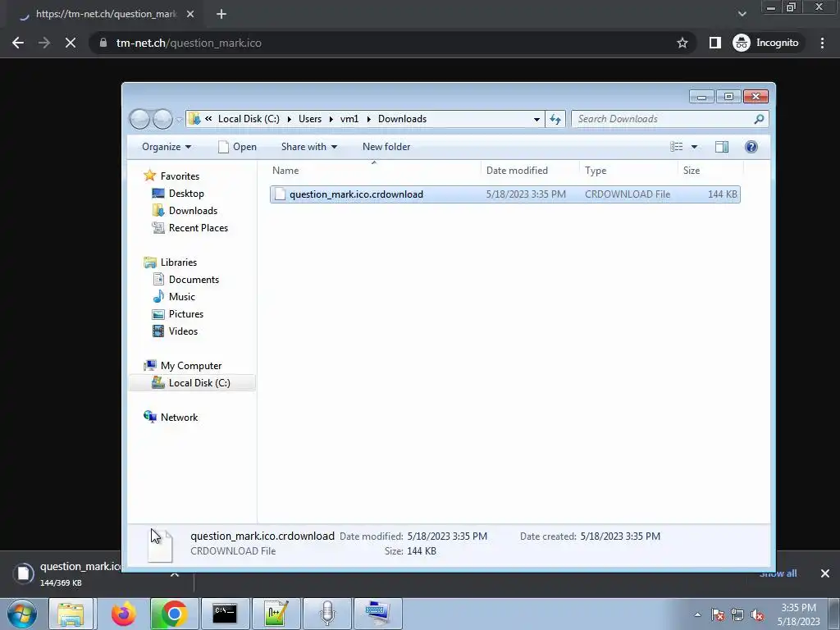Launch Firefox from the taskbar

pyautogui.click(x=123, y=614)
